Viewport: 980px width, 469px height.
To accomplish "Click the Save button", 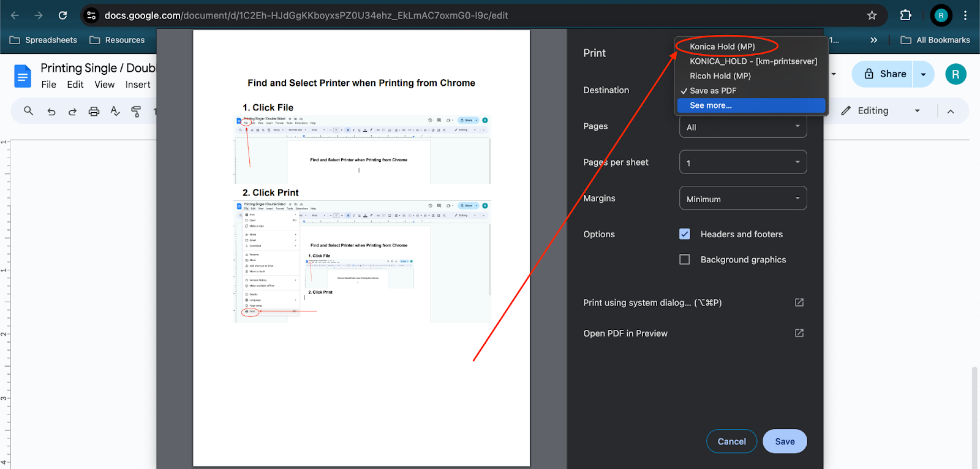I will (x=785, y=441).
